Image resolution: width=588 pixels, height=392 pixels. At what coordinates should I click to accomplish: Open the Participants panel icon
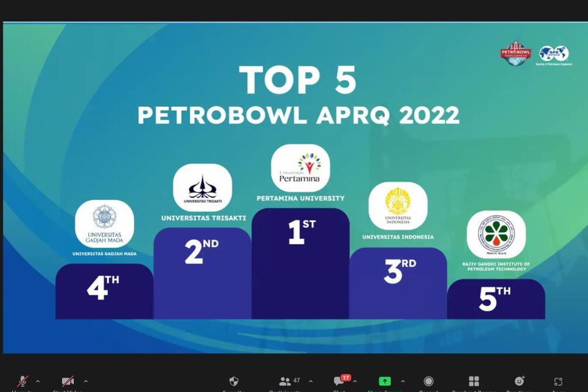click(285, 381)
